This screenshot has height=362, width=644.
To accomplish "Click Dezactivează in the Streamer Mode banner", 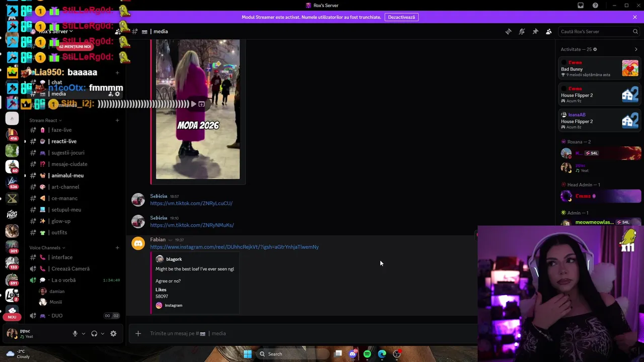I will tap(401, 17).
